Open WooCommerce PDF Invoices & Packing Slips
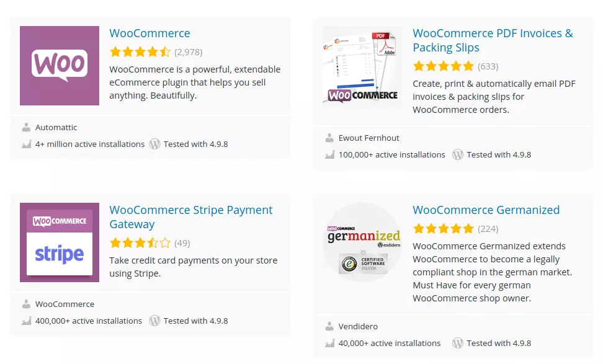This screenshot has height=364, width=603. coord(493,40)
